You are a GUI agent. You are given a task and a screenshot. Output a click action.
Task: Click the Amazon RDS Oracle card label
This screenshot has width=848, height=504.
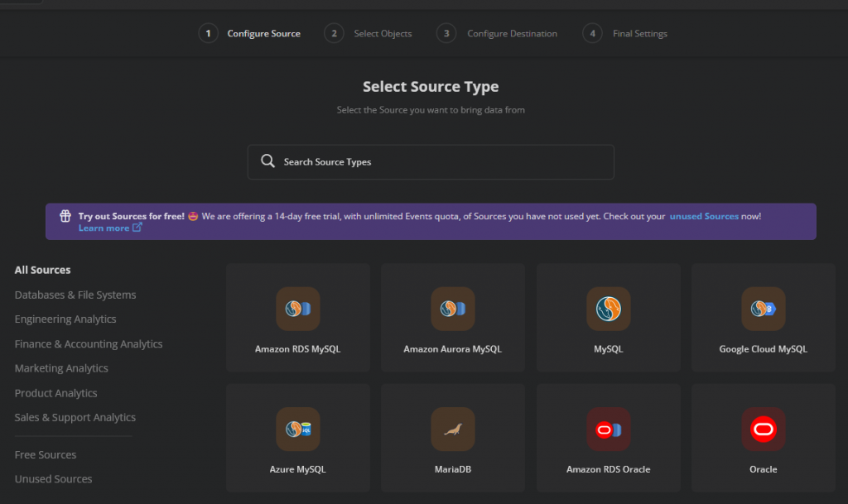point(609,469)
